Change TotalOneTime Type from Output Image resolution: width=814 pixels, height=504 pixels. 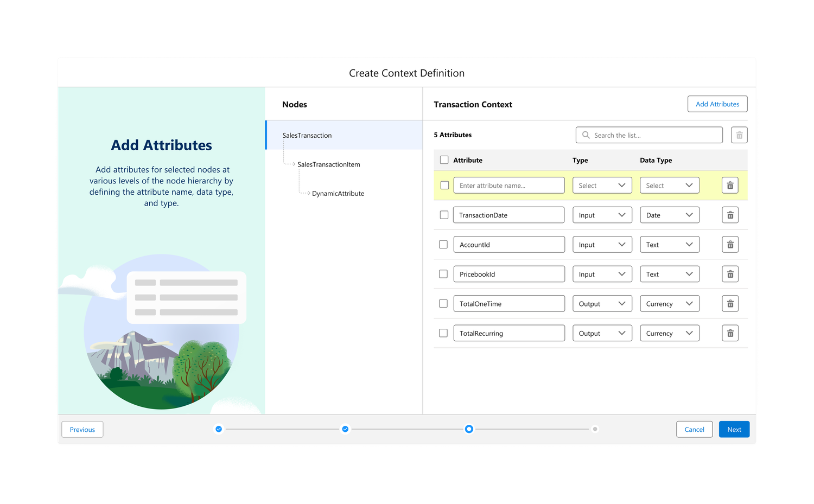602,304
